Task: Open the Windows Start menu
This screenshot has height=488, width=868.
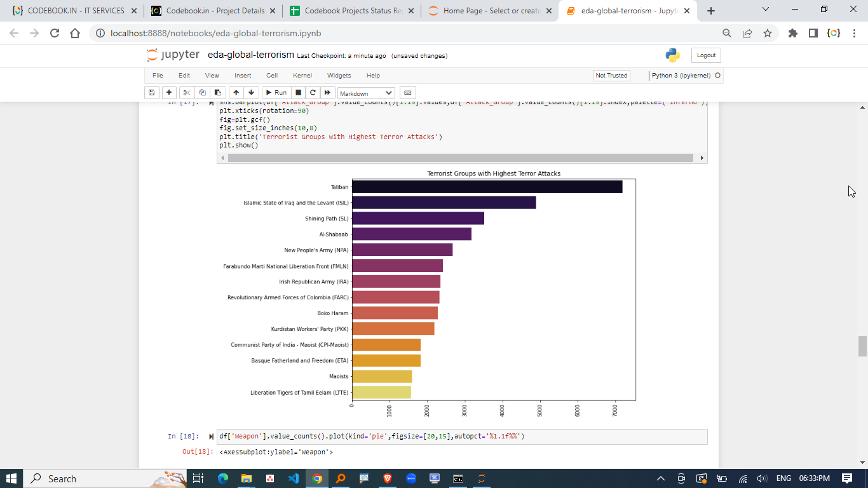Action: 11,478
